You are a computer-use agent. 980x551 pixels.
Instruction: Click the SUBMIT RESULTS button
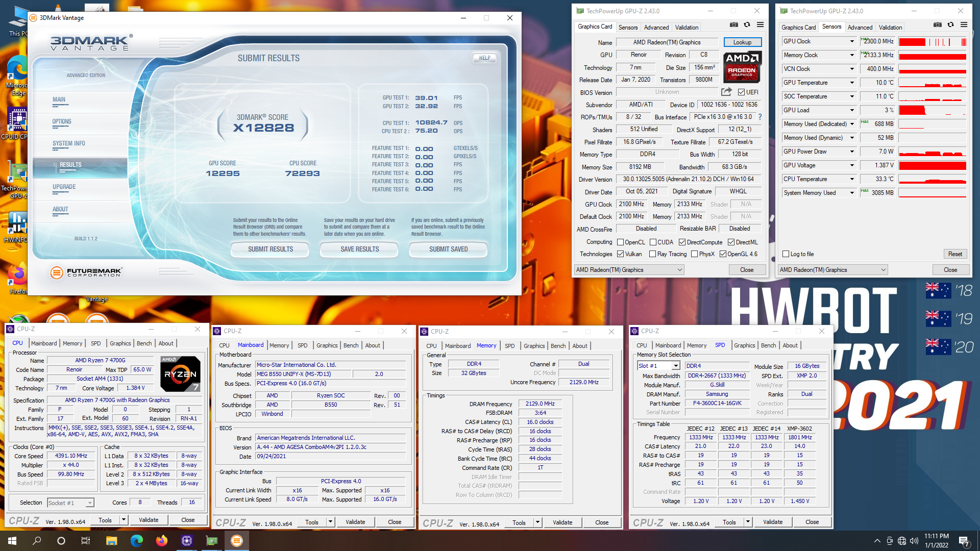(x=271, y=249)
